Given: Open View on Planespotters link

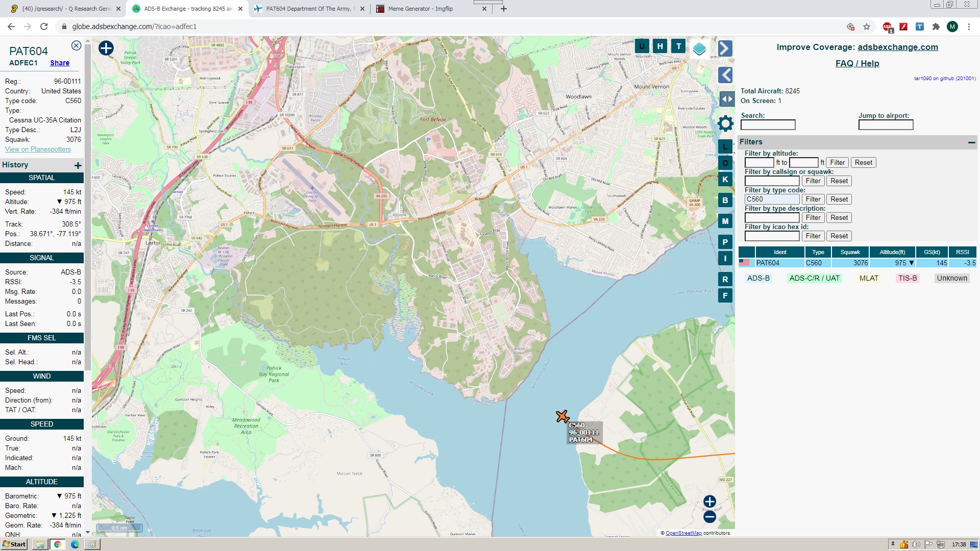Looking at the screenshot, I should (x=38, y=149).
